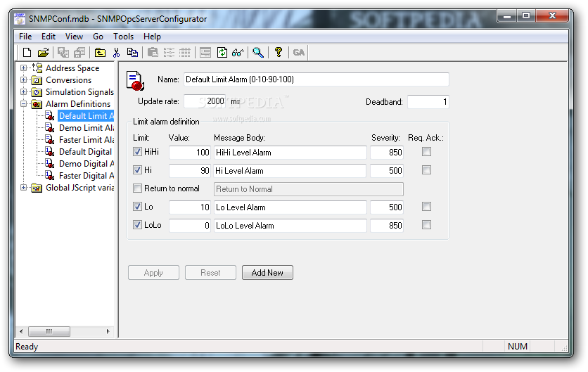This screenshot has height=372, width=588.
Task: Select Demo Limit Alarm tree item
Action: (86, 128)
